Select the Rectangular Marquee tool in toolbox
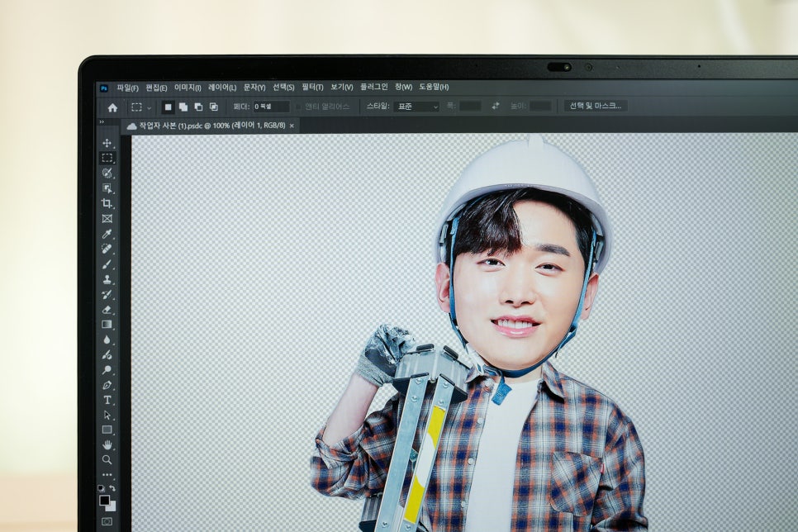798x532 pixels. [107, 158]
